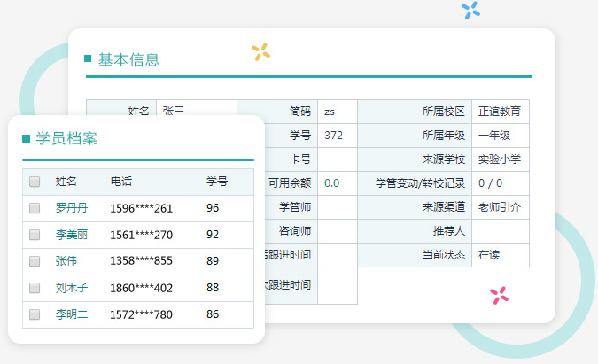This screenshot has height=364, width=598.
Task: Mark the checkbox for 李明二
Action: click(35, 314)
